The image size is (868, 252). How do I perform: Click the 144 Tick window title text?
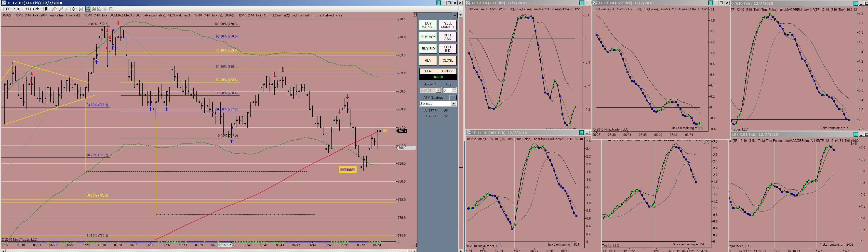[35, 3]
